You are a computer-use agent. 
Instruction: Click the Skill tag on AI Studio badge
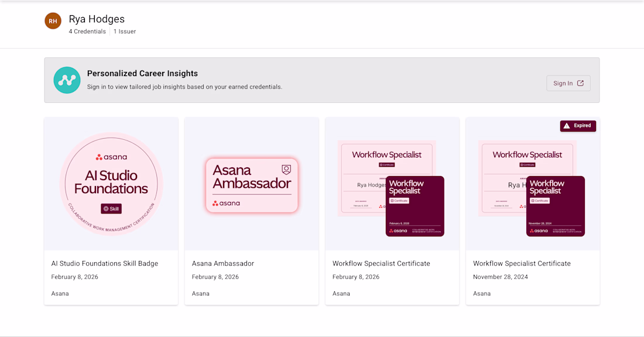coord(111,208)
